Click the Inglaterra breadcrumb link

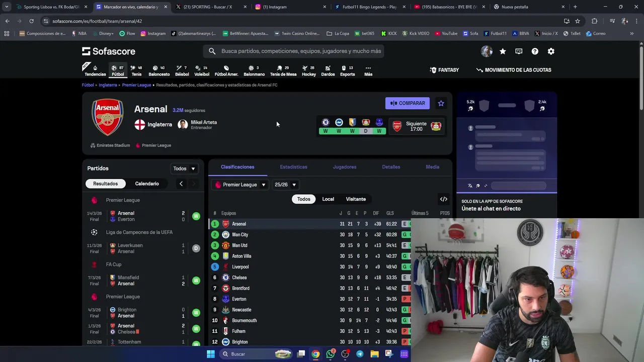(108, 85)
